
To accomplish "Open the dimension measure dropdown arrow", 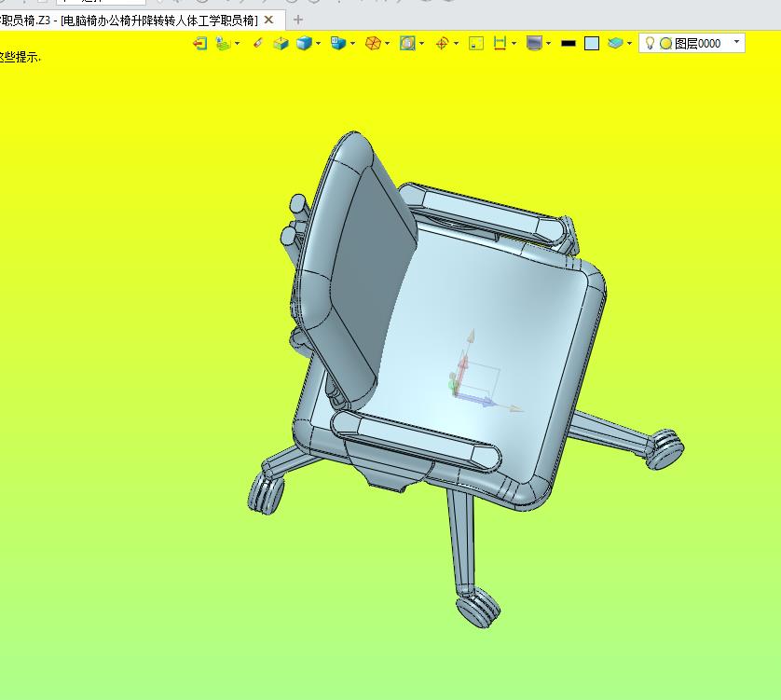I will click(514, 44).
